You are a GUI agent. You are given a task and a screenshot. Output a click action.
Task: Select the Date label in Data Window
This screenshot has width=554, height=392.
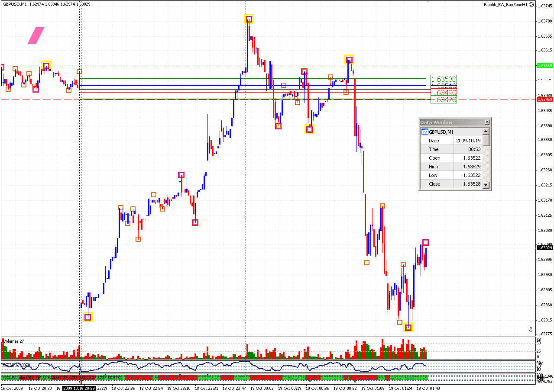coord(434,141)
